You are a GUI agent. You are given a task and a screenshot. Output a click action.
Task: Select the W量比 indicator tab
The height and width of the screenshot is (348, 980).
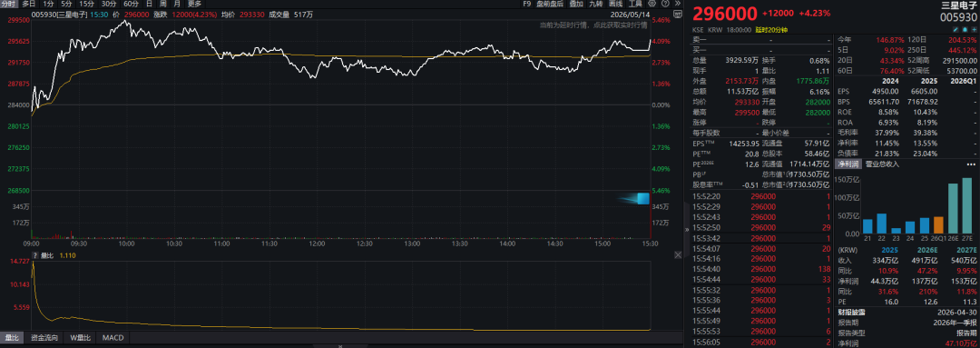pos(80,338)
